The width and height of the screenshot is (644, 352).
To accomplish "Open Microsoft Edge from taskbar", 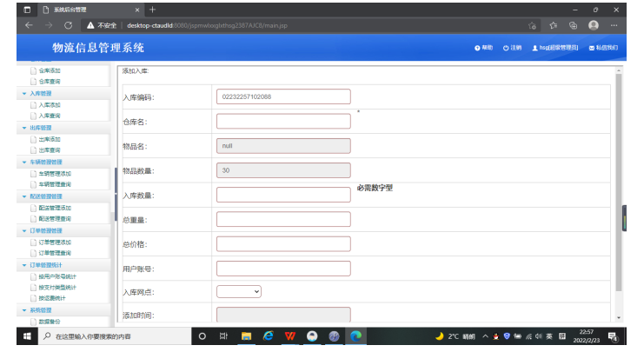I will click(355, 336).
